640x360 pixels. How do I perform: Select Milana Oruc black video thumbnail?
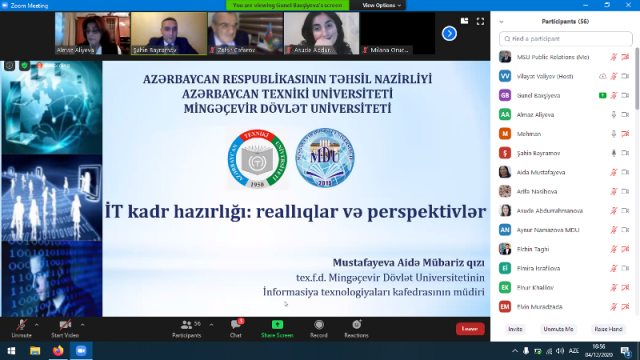pos(398,33)
